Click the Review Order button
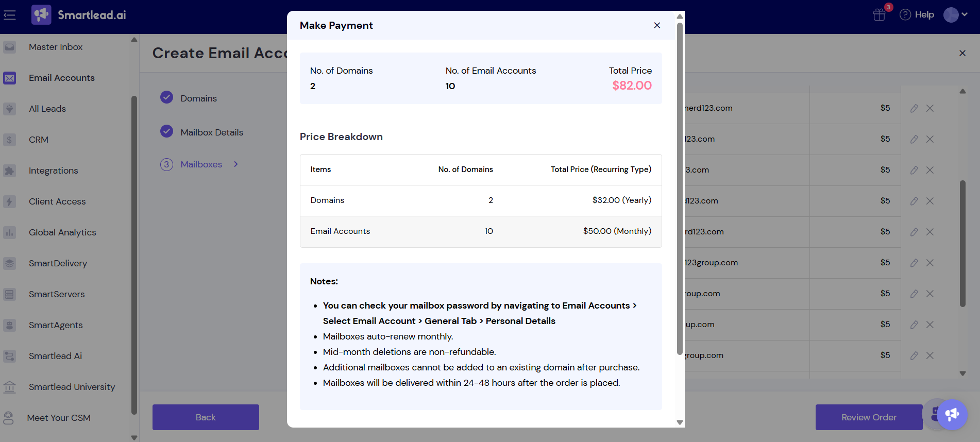Image resolution: width=980 pixels, height=442 pixels. click(869, 417)
